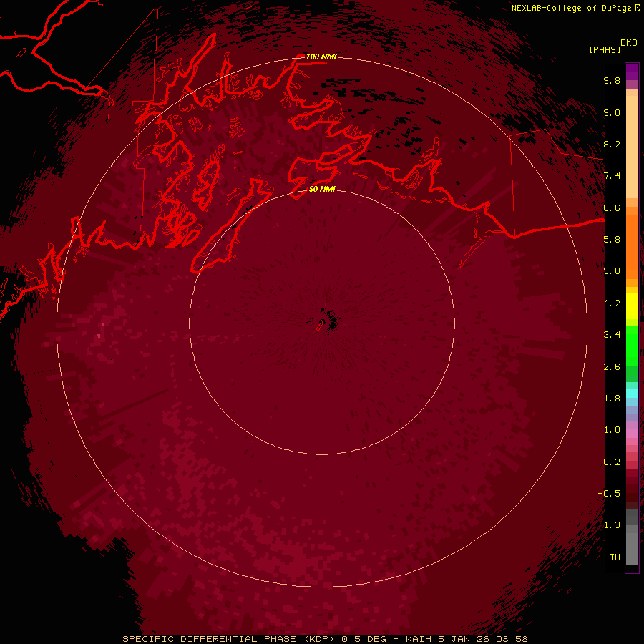Click the purple swatch atop the color bar

(632, 72)
